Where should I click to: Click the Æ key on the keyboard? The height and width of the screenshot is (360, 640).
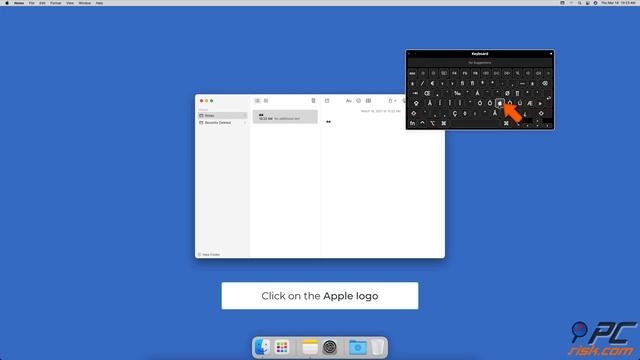click(x=530, y=103)
